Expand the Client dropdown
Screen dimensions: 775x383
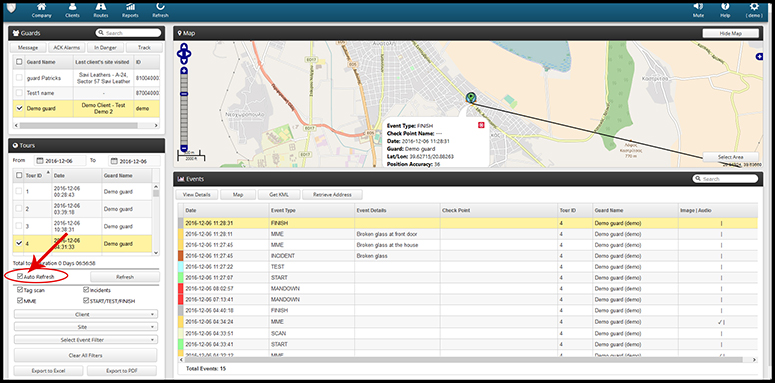tap(86, 314)
